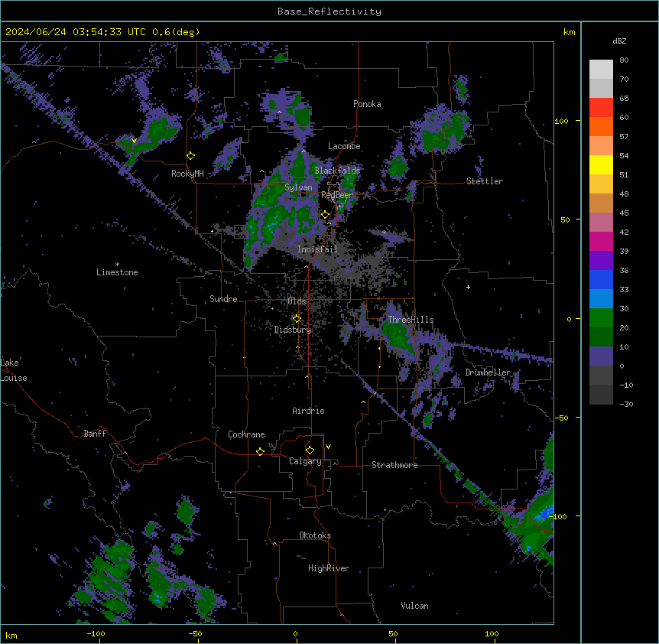Click the Didsbury town label
This screenshot has height=644, width=659.
point(293,330)
